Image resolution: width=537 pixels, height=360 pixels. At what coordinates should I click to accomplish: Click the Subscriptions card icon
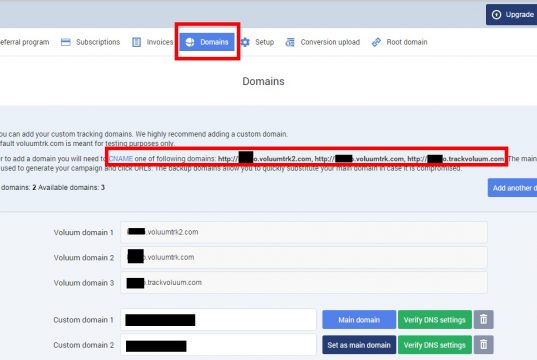tap(65, 42)
